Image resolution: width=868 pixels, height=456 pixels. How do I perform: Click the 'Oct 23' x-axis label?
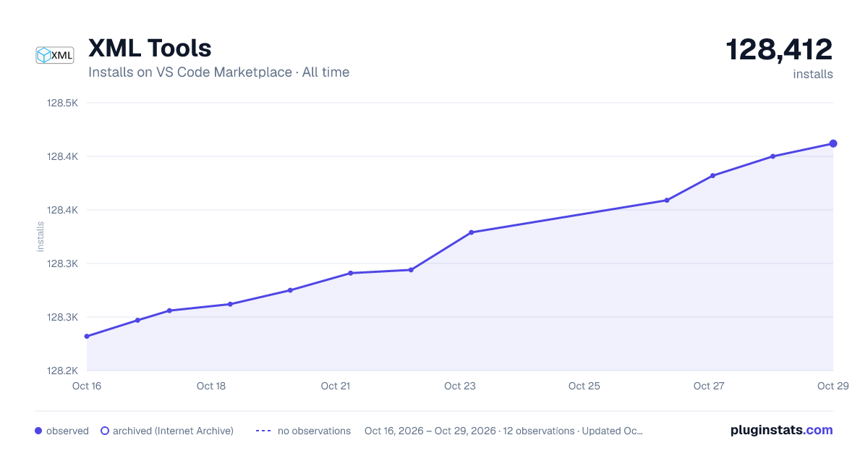coord(460,386)
